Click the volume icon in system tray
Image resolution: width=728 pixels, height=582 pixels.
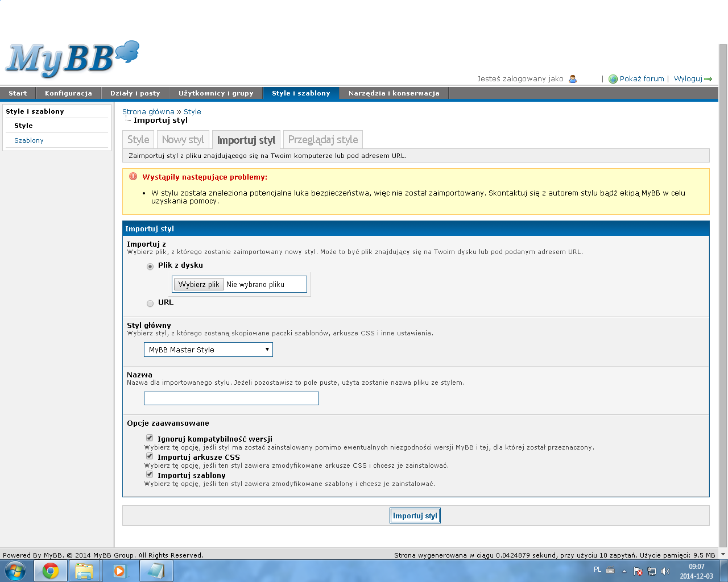coord(665,571)
